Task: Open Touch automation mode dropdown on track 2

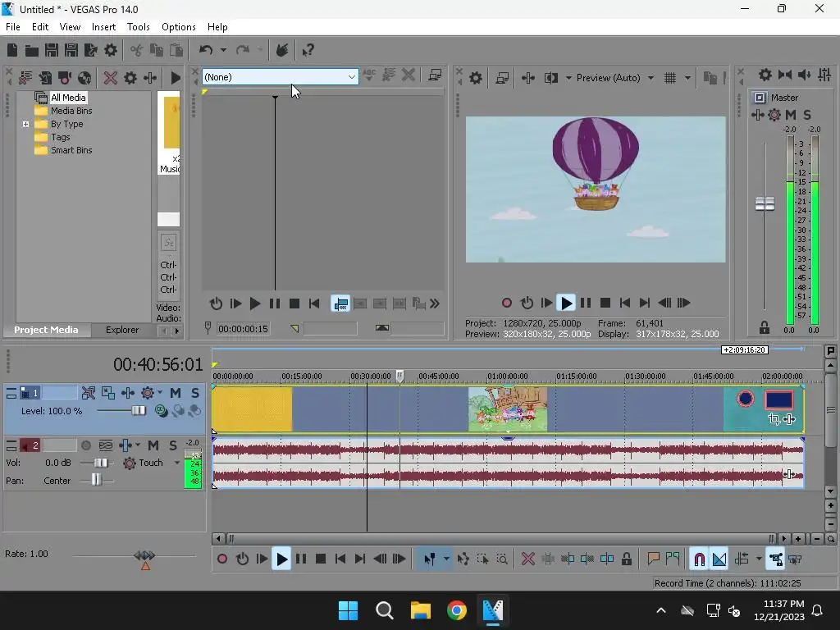Action: (x=177, y=463)
